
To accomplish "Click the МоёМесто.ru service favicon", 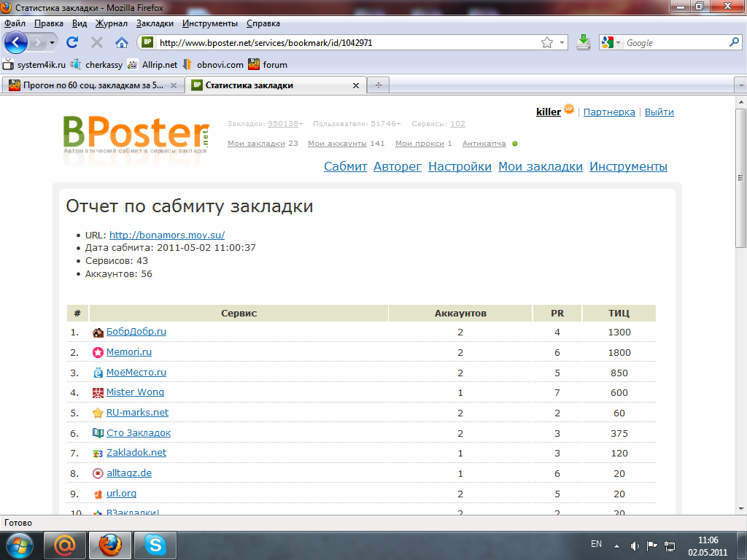I will (98, 373).
